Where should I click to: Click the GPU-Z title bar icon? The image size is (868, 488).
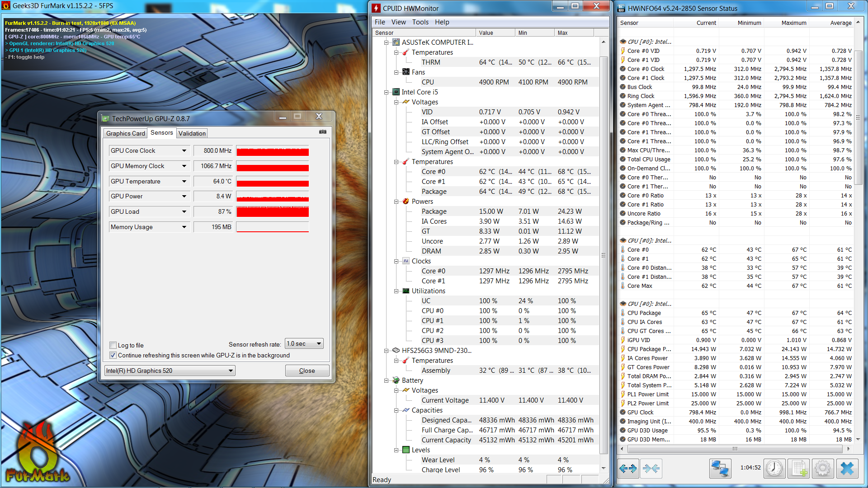click(x=106, y=118)
